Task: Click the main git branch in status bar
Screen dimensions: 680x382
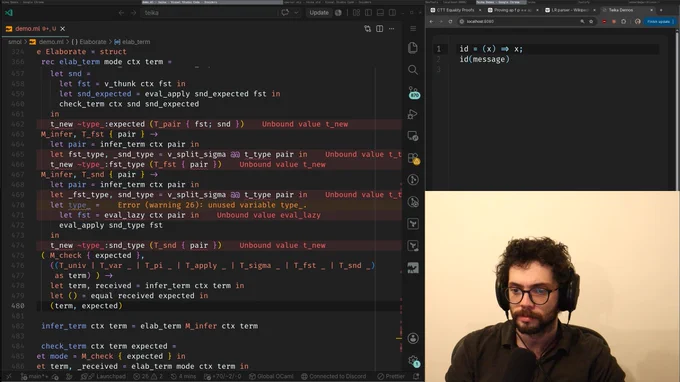Action: 34,376
